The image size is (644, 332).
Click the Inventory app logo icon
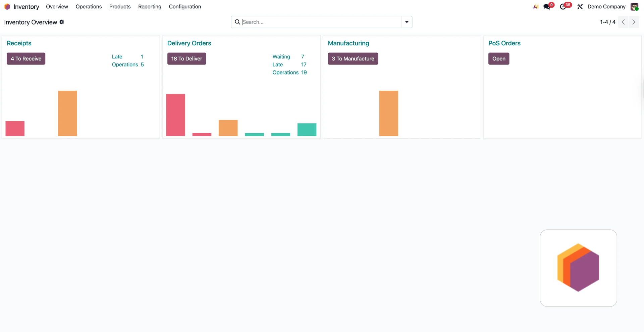[x=7, y=7]
